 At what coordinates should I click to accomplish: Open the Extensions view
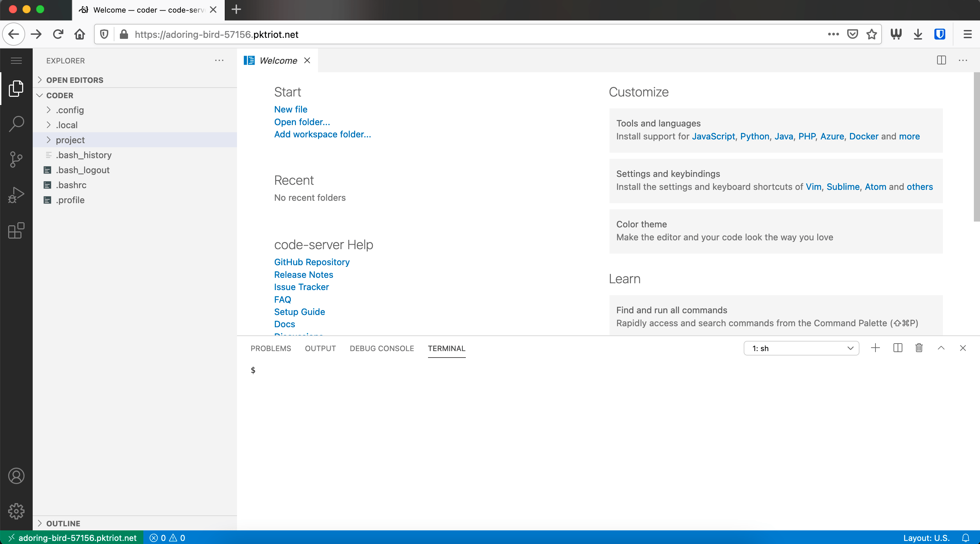tap(16, 231)
